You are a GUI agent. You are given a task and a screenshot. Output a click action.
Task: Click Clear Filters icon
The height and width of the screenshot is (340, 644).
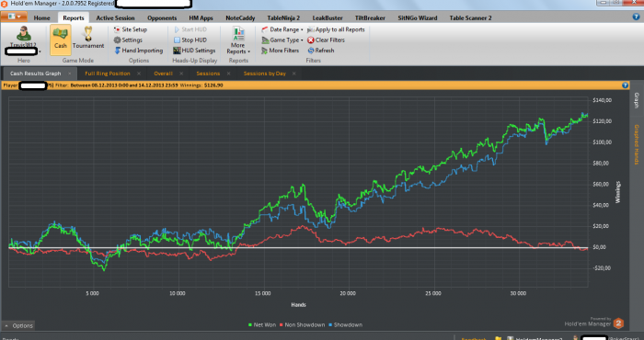coord(311,40)
